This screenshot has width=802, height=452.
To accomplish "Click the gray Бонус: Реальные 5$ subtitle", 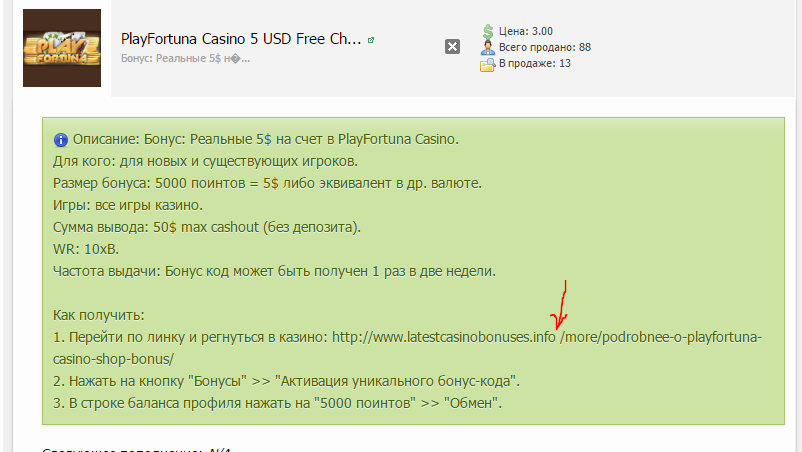I will point(185,58).
